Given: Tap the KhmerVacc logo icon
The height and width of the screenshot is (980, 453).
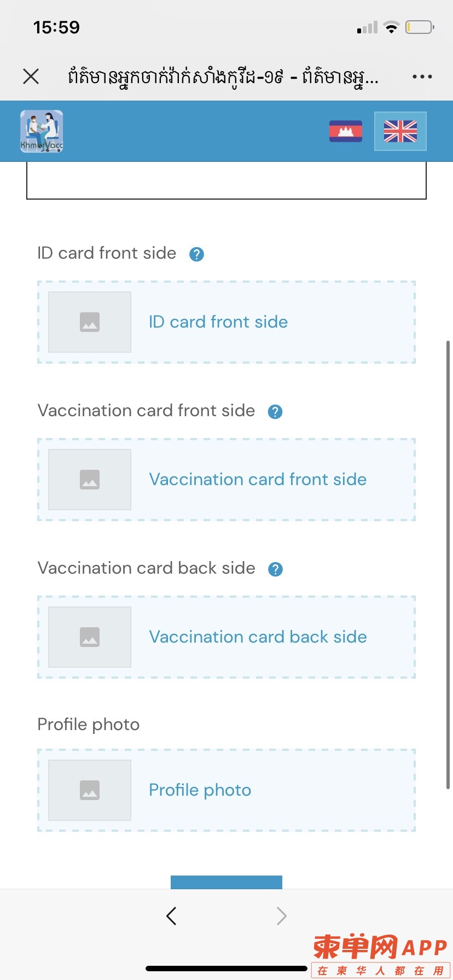Looking at the screenshot, I should pyautogui.click(x=42, y=131).
